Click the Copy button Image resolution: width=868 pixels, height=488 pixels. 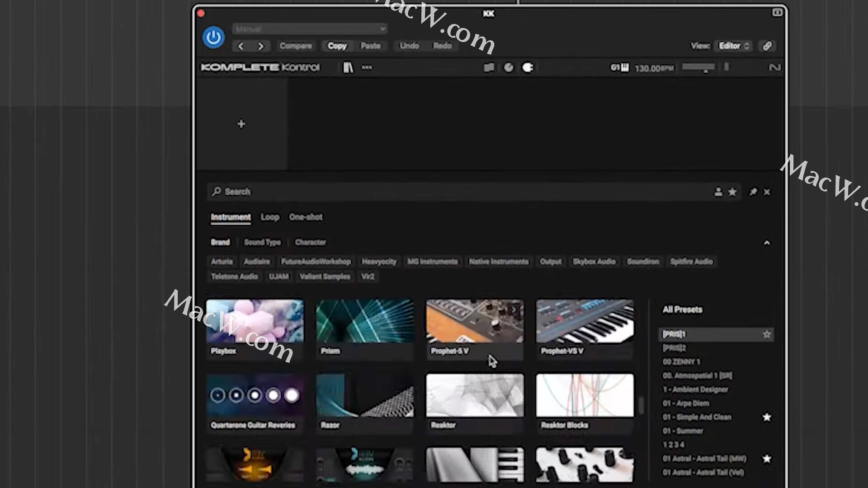click(337, 46)
